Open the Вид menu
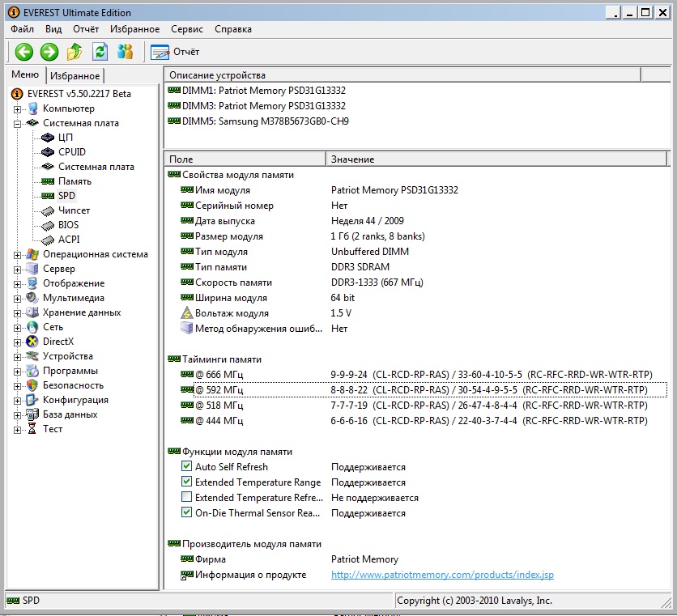Screen dimensions: 677x616 (x=53, y=29)
